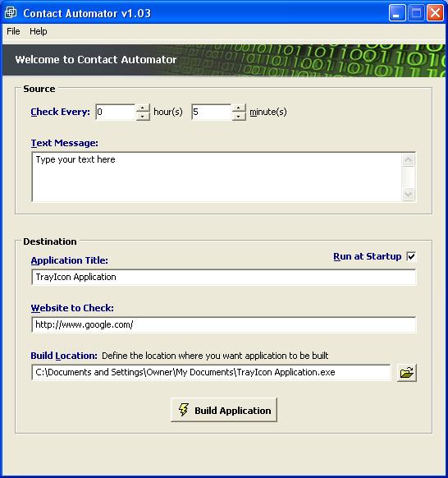The height and width of the screenshot is (478, 448).
Task: Click the Build Application button
Action: (224, 410)
